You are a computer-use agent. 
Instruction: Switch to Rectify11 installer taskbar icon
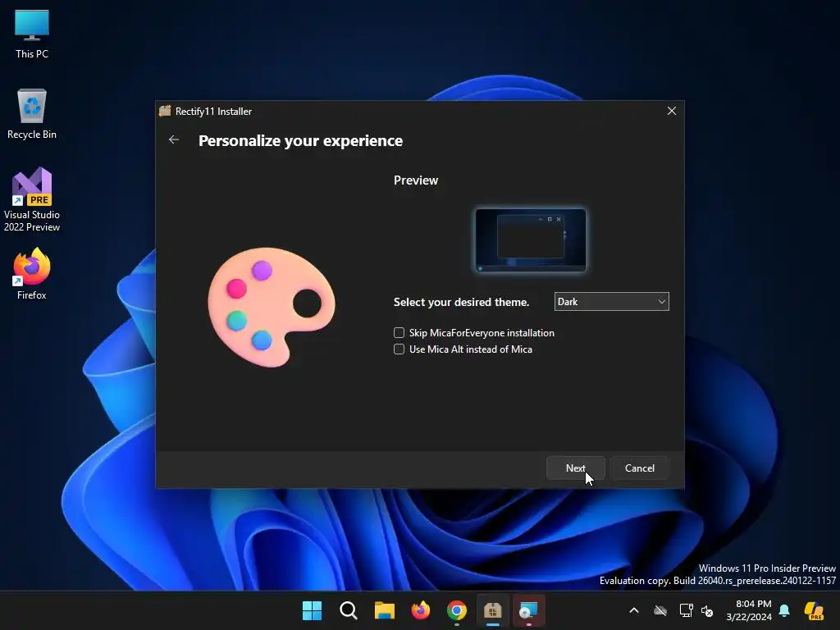pos(492,610)
